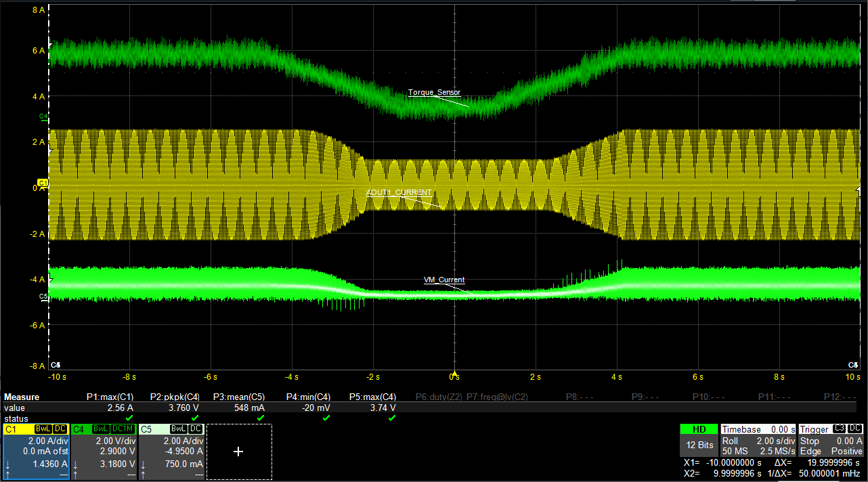The width and height of the screenshot is (868, 482).
Task: Click the P5:max(C4) status checkmark
Action: (x=391, y=418)
